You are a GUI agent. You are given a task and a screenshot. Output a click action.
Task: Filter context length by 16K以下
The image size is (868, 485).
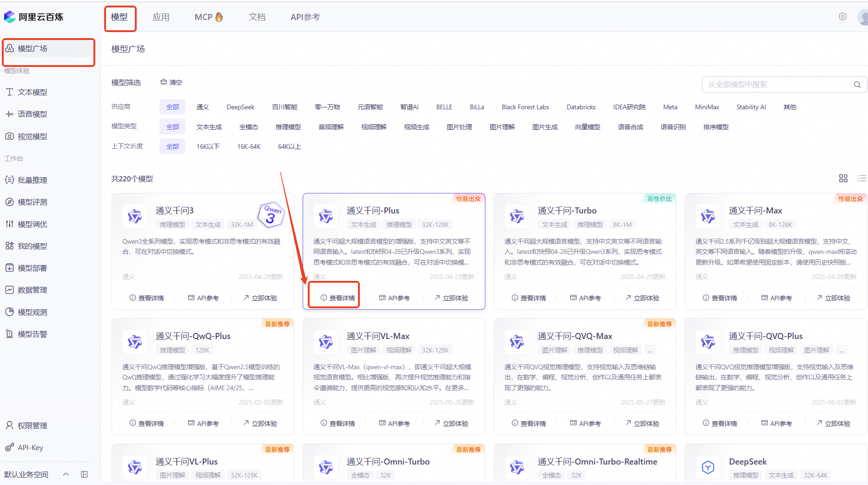[x=208, y=146]
